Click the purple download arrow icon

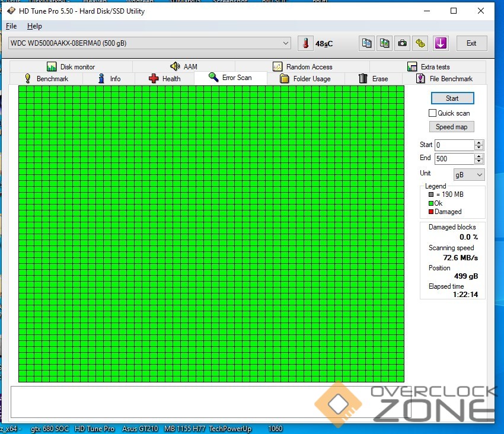(x=441, y=43)
